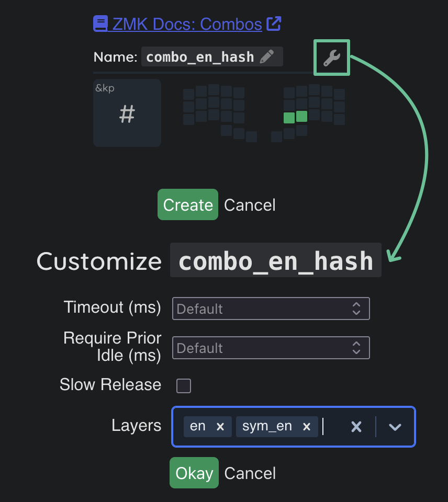Focus the Require Prior Idle input field
This screenshot has width=448, height=502.
tap(262, 348)
